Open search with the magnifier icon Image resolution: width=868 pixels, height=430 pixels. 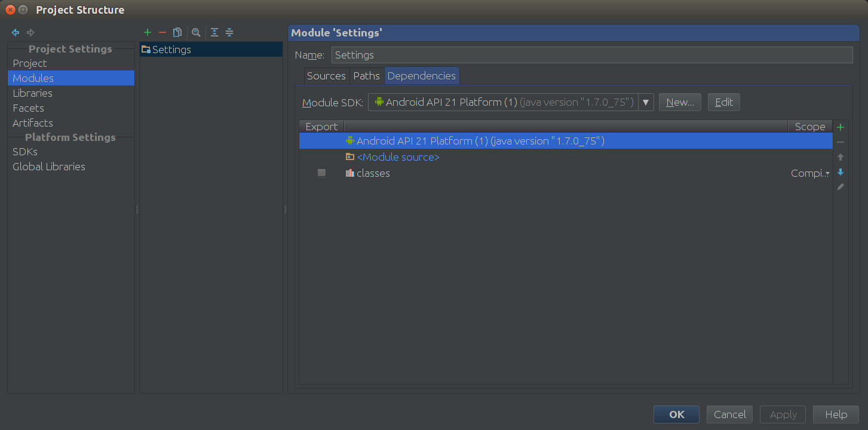pyautogui.click(x=196, y=32)
